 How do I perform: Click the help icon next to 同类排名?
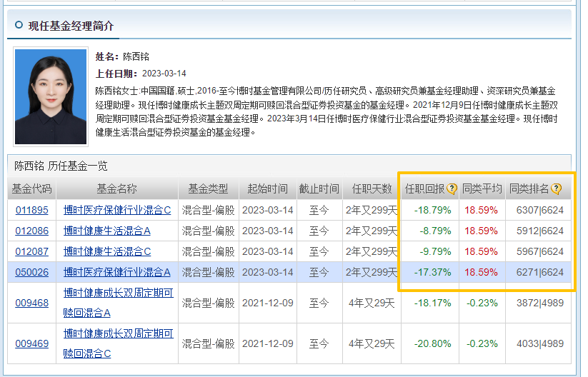click(x=556, y=189)
